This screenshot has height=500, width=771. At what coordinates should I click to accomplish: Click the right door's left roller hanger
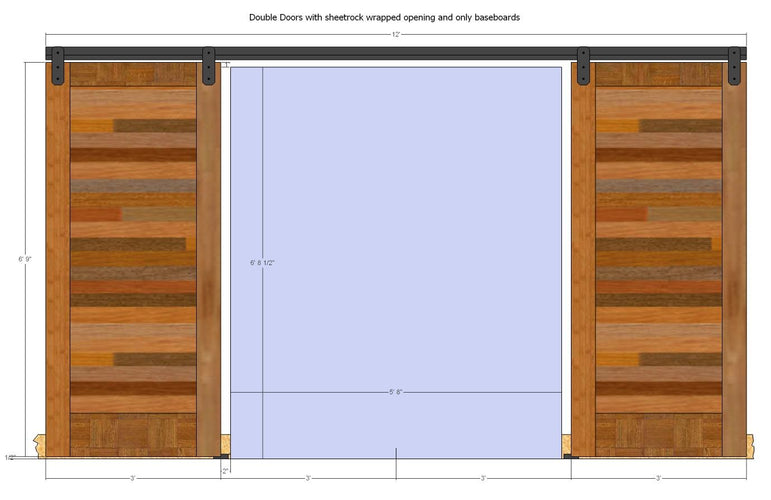pos(583,66)
